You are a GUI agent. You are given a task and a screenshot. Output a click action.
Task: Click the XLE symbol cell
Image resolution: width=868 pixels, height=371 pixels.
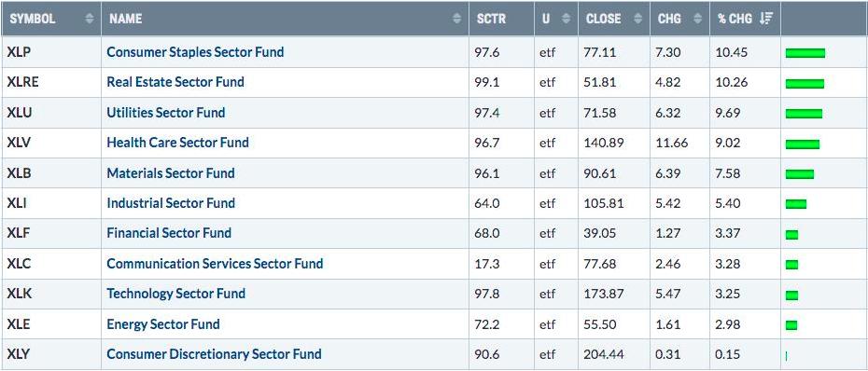51,324
